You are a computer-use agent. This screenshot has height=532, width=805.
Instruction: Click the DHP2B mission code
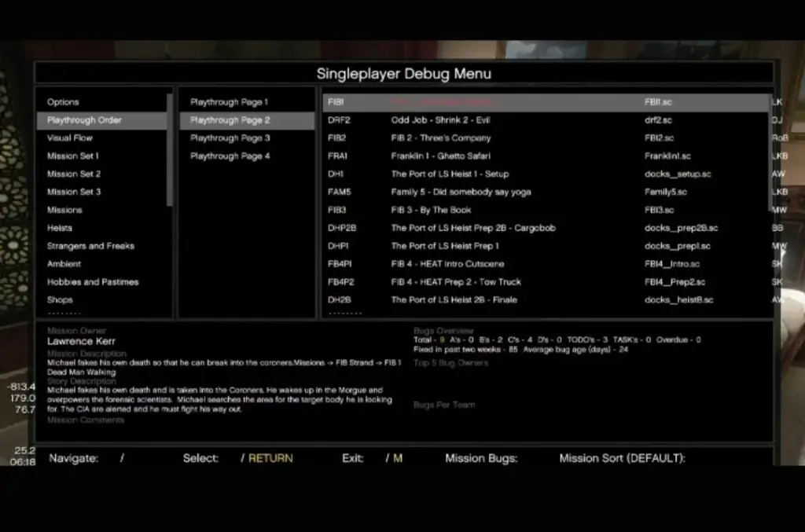click(x=342, y=228)
